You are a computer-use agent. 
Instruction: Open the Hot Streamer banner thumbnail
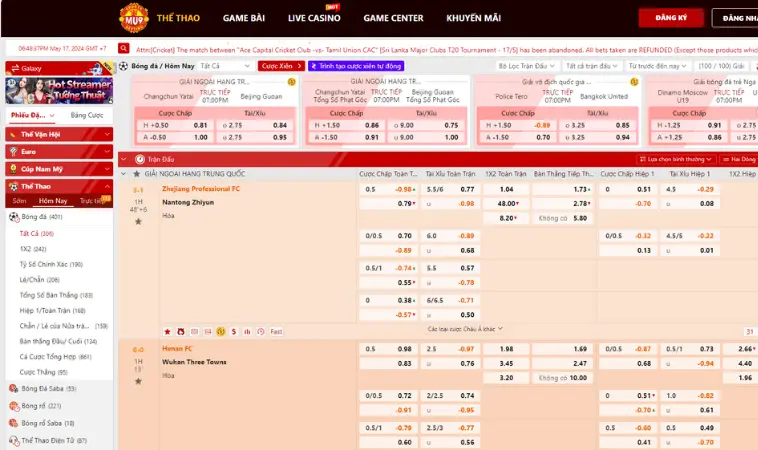click(x=58, y=91)
